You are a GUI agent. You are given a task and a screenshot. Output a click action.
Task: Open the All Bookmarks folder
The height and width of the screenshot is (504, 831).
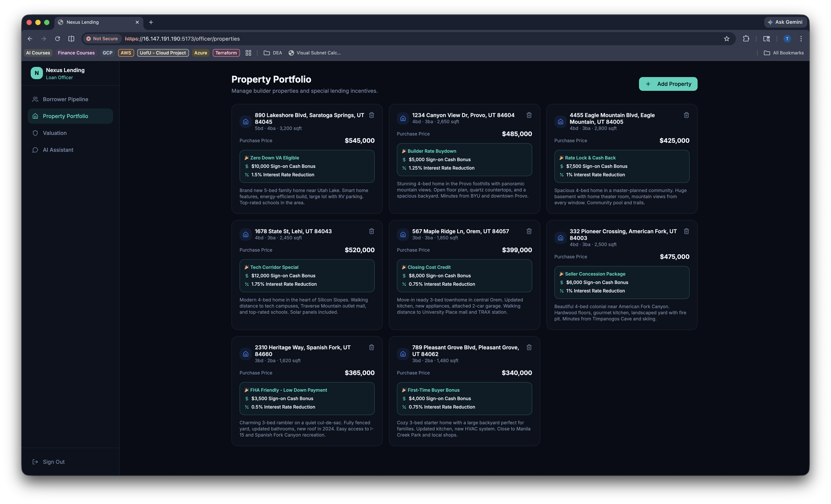pos(783,53)
